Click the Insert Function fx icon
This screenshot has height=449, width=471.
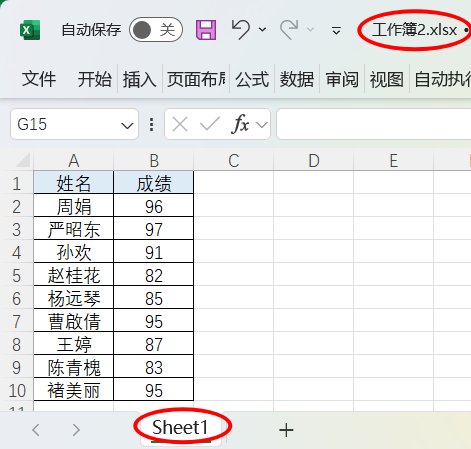[x=240, y=124]
